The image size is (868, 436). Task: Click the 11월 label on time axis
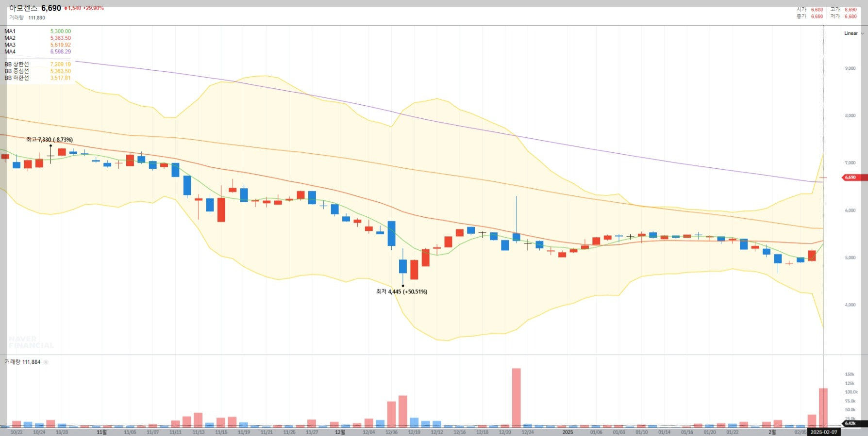101,432
